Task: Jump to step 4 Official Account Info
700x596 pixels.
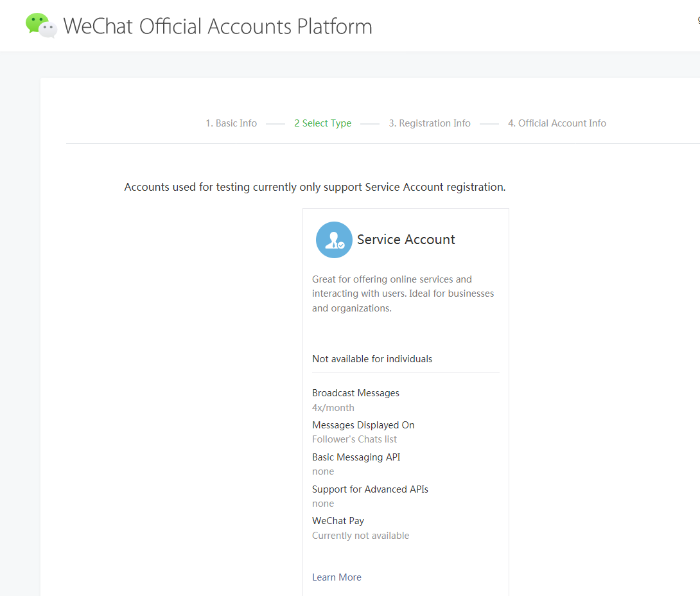Action: tap(557, 123)
